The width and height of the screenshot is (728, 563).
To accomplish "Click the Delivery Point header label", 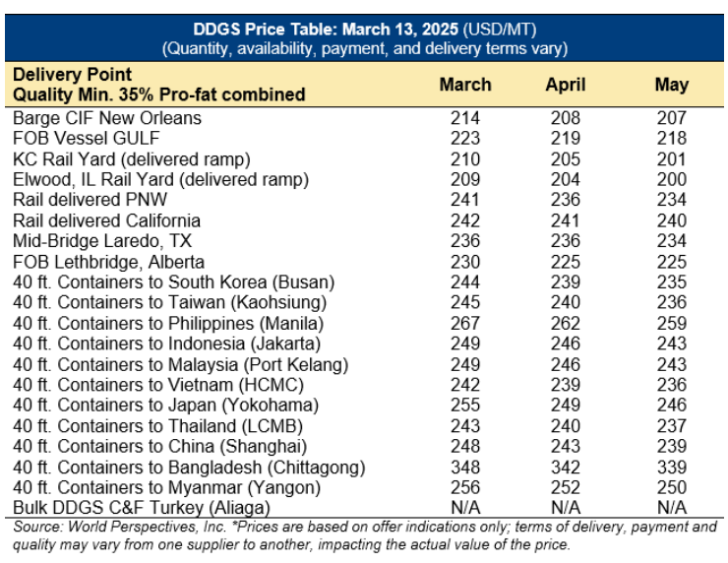I will [72, 75].
